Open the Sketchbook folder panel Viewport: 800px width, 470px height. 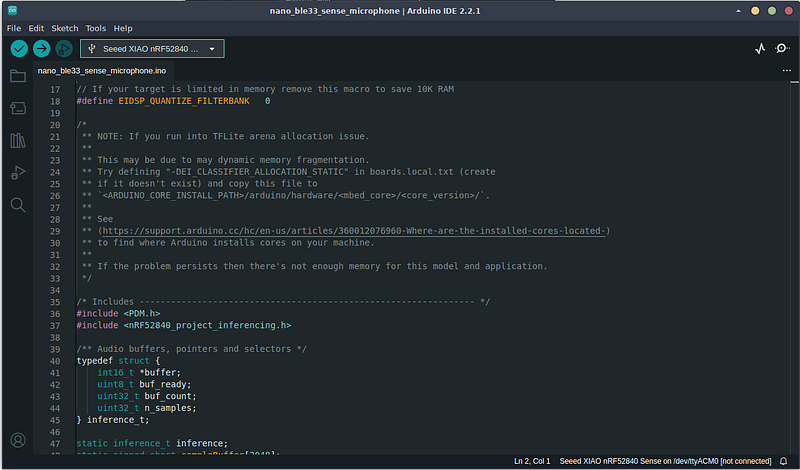pyautogui.click(x=18, y=76)
